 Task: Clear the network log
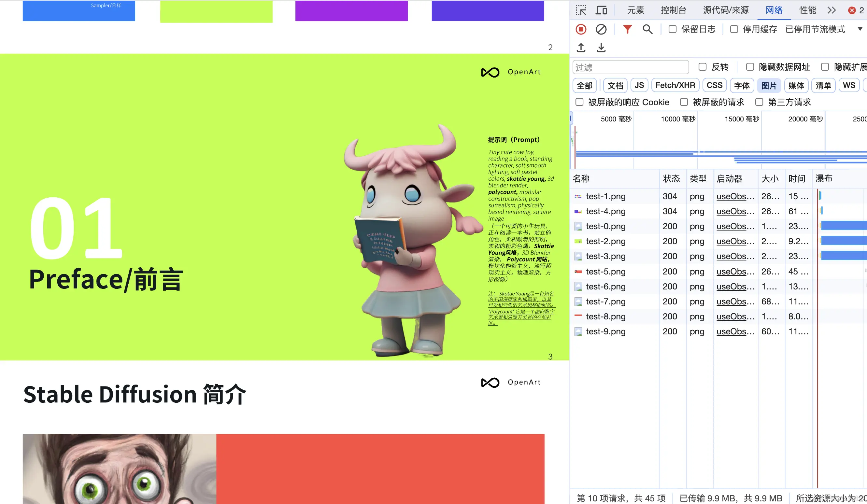601,29
